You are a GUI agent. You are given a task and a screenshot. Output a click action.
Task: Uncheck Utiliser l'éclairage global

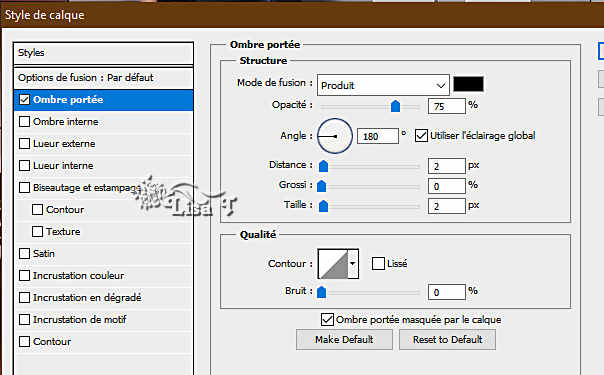click(x=421, y=136)
